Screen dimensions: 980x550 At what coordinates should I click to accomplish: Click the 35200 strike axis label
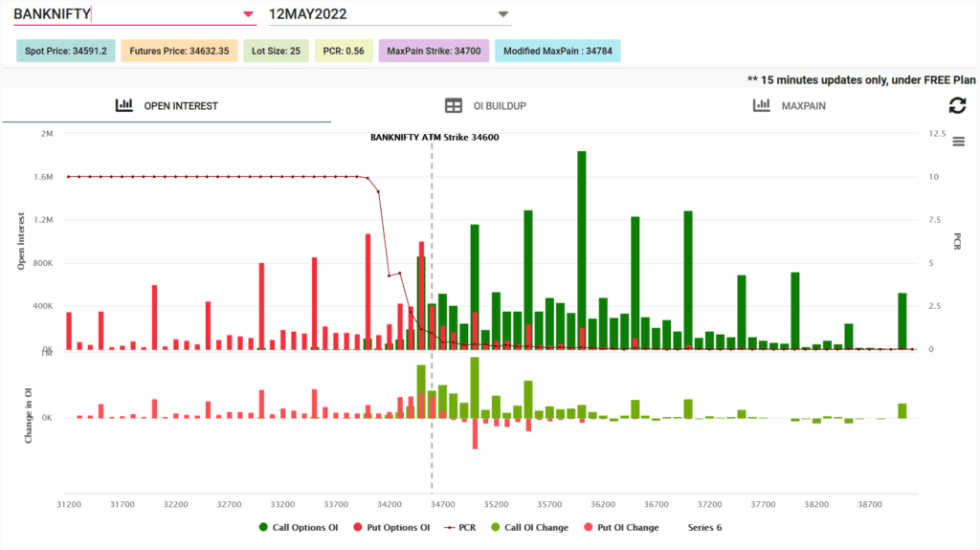click(x=497, y=504)
